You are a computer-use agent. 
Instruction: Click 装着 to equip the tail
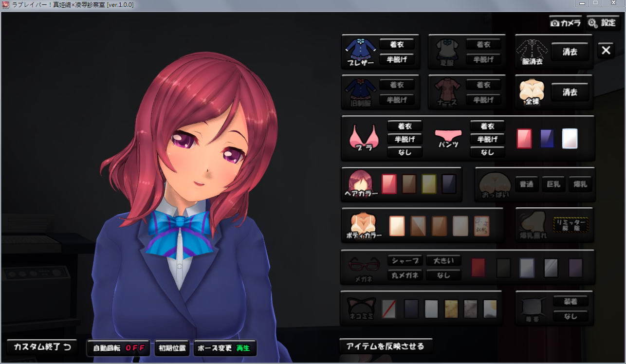pos(571,301)
